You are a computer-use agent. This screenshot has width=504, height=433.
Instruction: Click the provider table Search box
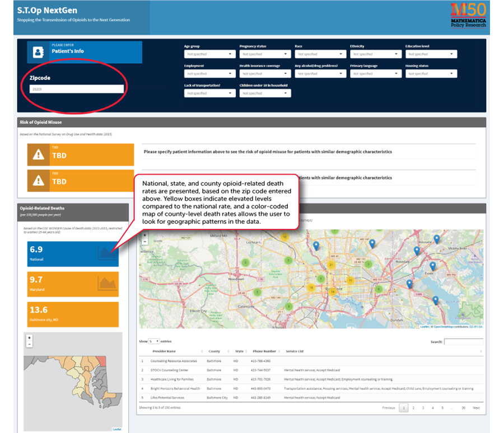(x=464, y=341)
